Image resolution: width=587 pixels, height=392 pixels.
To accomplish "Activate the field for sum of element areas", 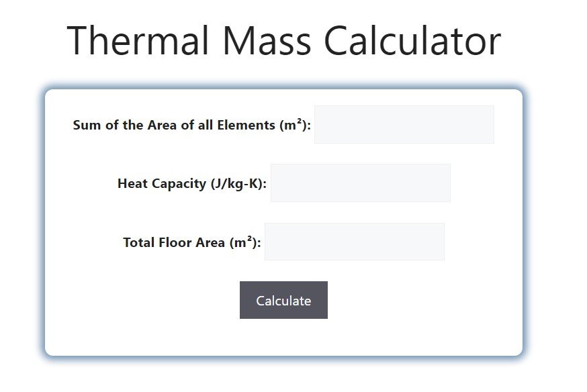I will (404, 124).
